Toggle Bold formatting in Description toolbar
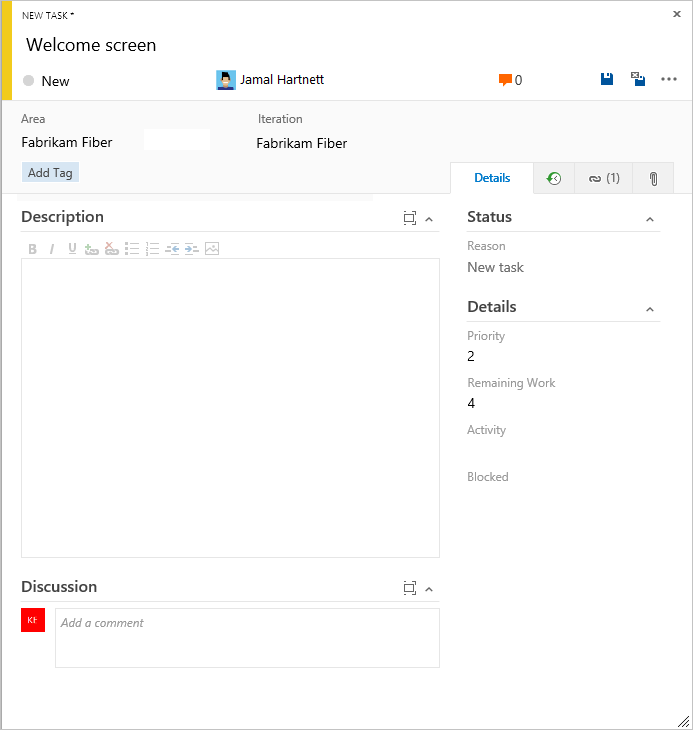693x730 pixels. pos(32,249)
